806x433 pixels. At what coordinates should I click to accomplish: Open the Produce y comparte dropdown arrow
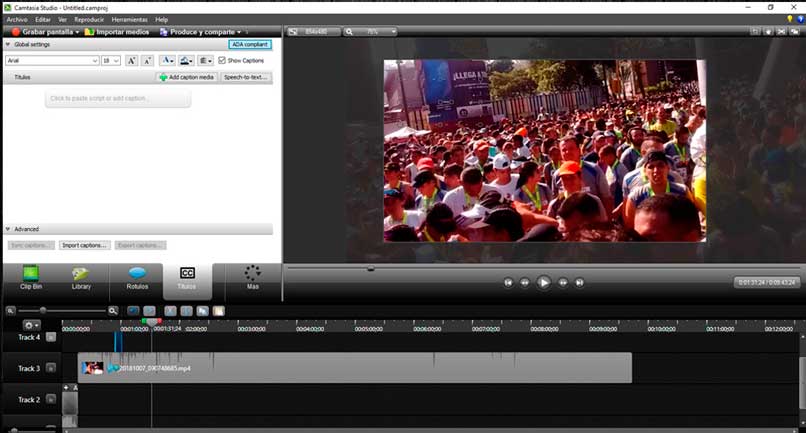coord(239,32)
